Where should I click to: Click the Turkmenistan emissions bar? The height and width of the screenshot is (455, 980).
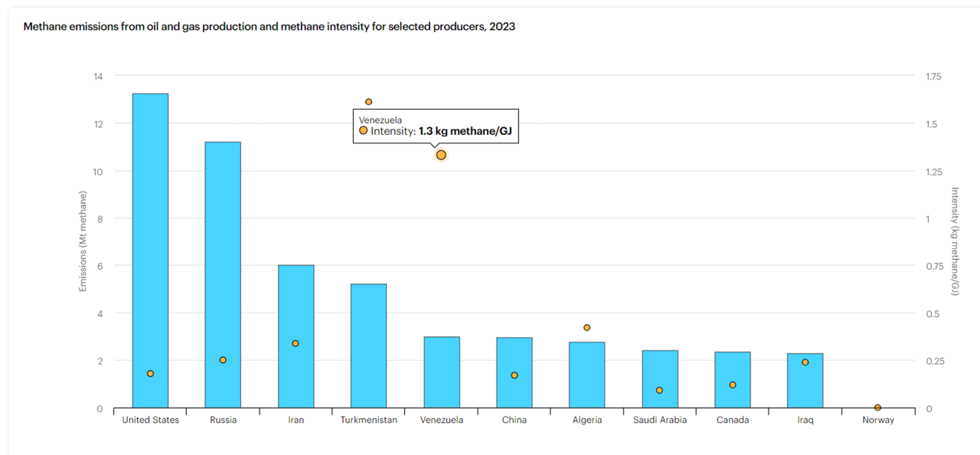(368, 345)
